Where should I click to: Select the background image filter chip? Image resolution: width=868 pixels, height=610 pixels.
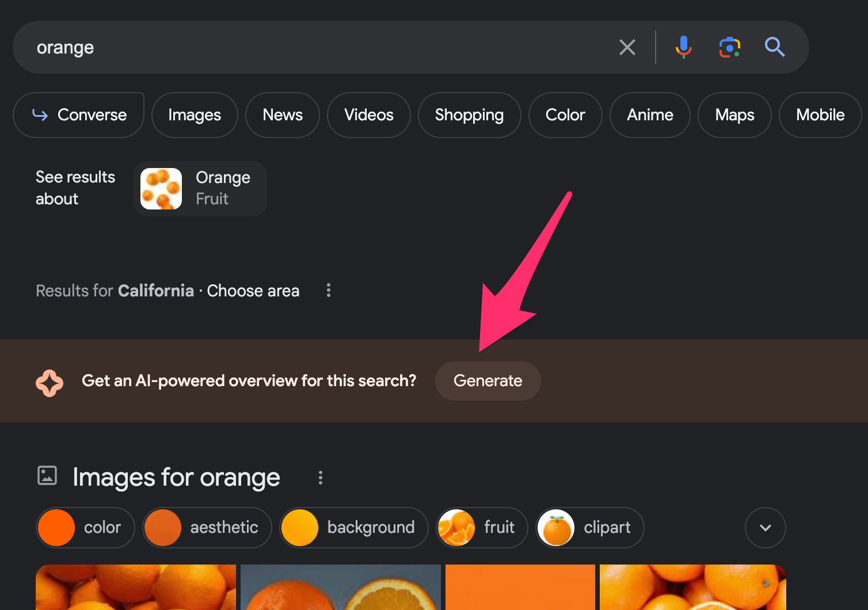[x=354, y=528]
